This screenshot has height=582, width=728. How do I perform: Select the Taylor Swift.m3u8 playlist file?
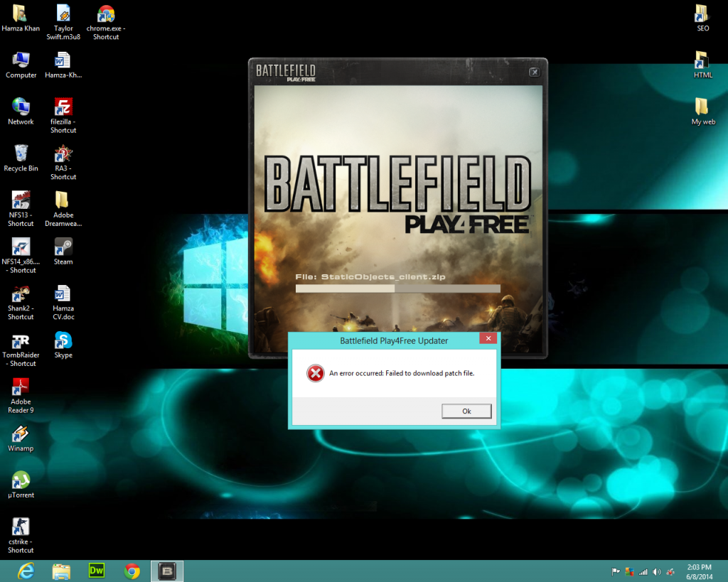63,22
